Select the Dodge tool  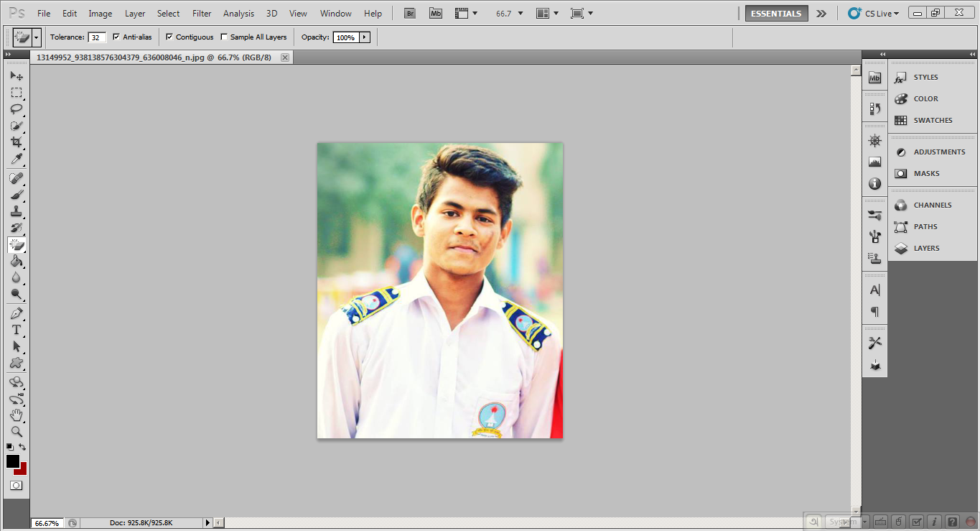click(x=17, y=294)
